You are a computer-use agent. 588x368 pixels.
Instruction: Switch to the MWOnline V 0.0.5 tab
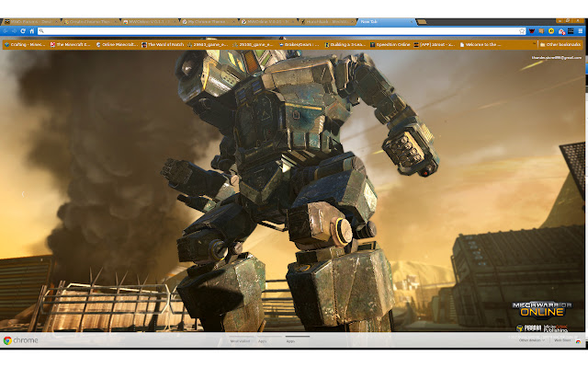click(268, 22)
